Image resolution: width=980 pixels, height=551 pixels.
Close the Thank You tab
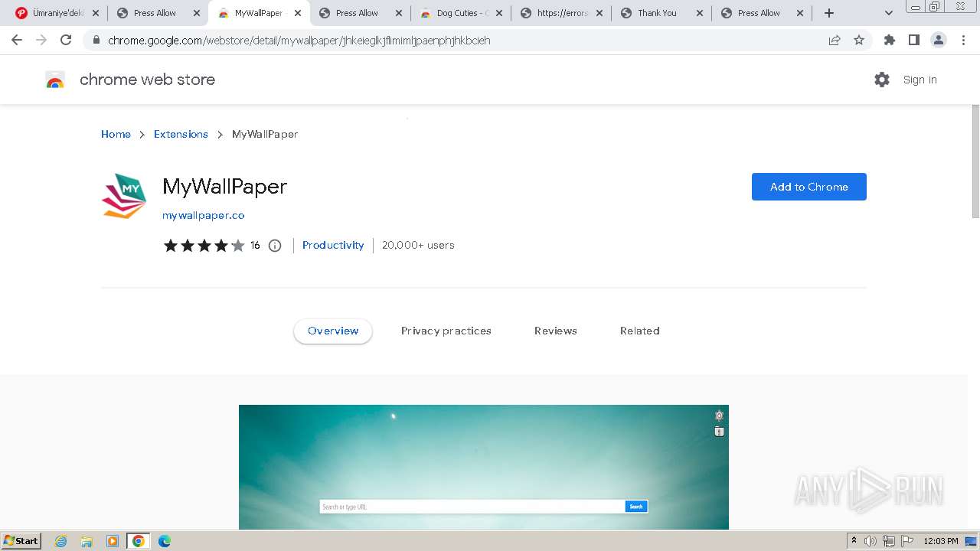700,13
